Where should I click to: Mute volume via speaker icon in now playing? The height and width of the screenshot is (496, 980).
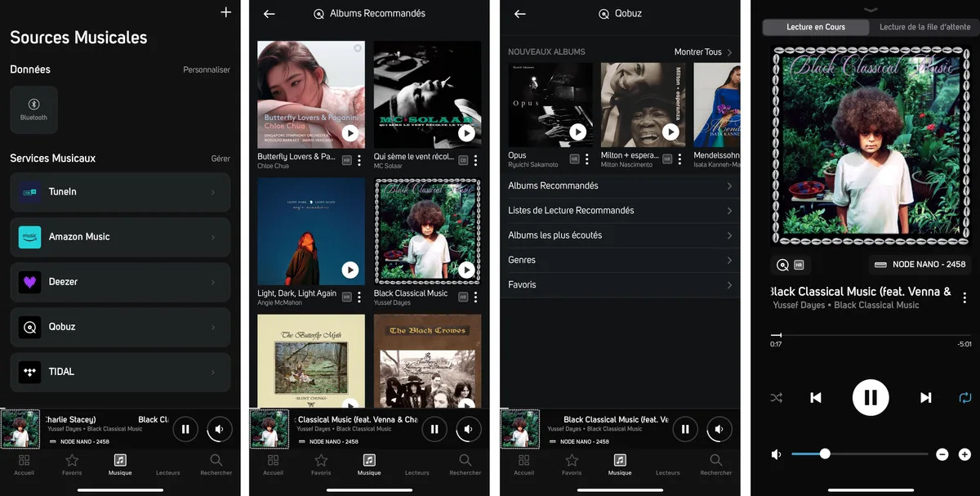pyautogui.click(x=777, y=454)
